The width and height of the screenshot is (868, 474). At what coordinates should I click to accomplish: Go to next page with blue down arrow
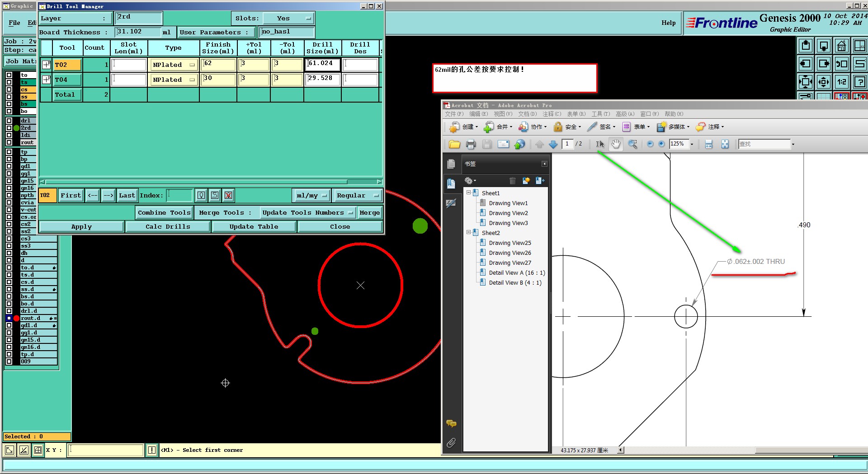pyautogui.click(x=553, y=144)
